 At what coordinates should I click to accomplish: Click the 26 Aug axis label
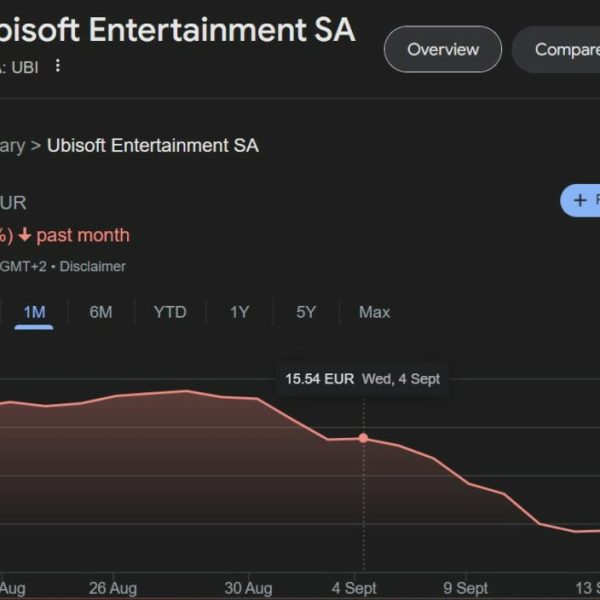pyautogui.click(x=113, y=588)
